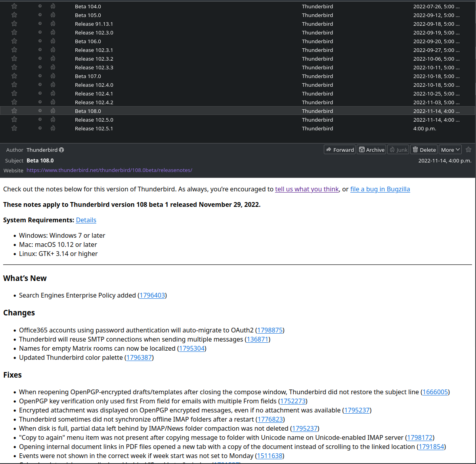Star the Release 102.5.0 message
The image size is (476, 464).
[14, 120]
